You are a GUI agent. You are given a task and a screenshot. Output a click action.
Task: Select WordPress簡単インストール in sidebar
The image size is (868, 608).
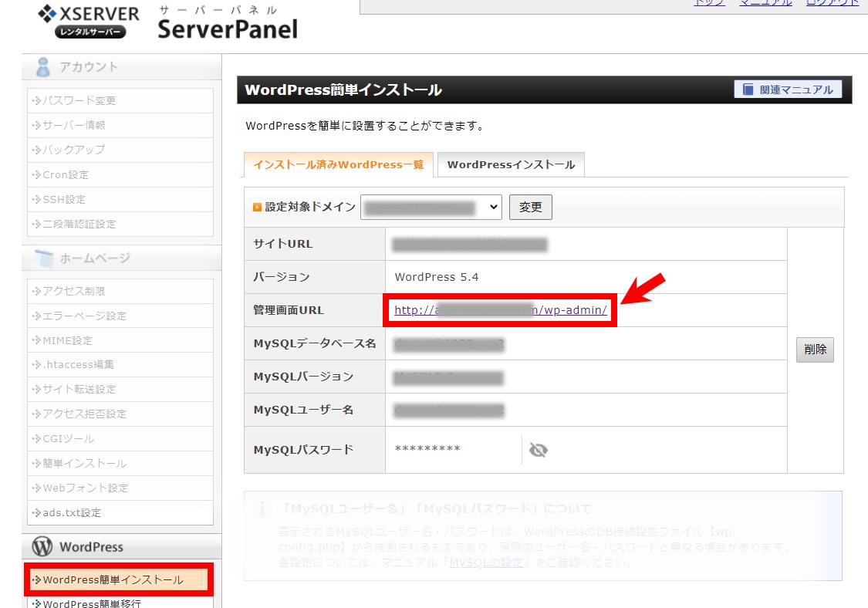113,579
